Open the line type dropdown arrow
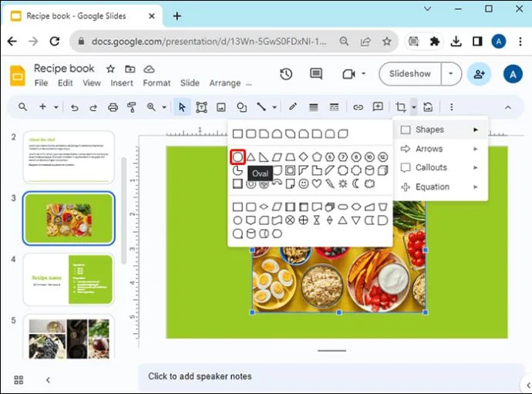 click(x=274, y=107)
